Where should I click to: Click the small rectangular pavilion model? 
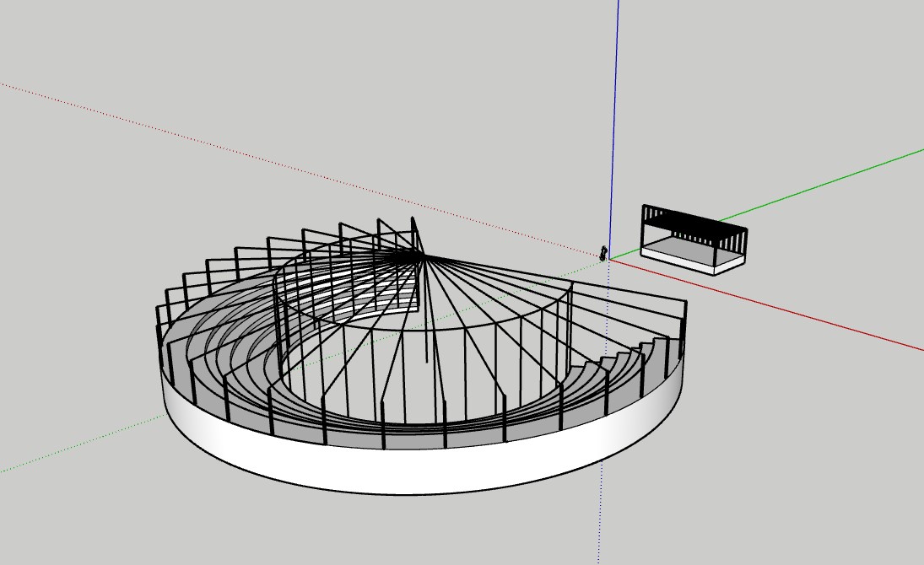694,239
